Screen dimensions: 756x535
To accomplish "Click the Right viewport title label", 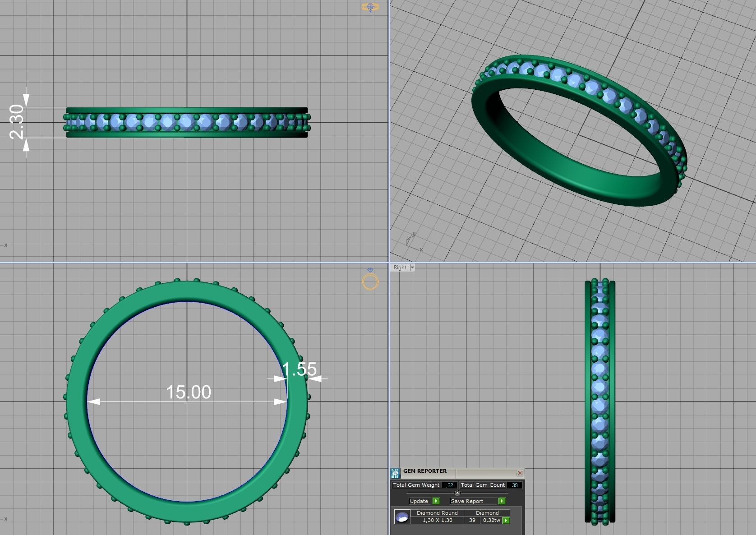I will tap(400, 267).
